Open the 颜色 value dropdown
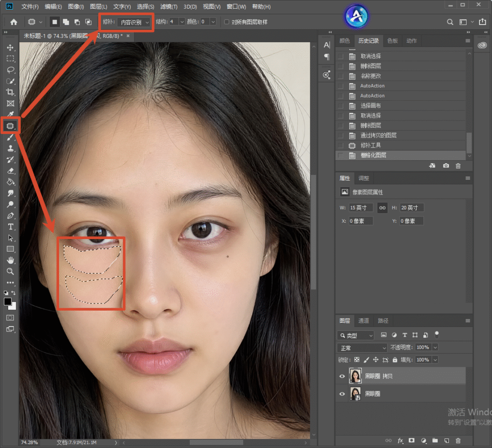The height and width of the screenshot is (448, 492). (213, 22)
